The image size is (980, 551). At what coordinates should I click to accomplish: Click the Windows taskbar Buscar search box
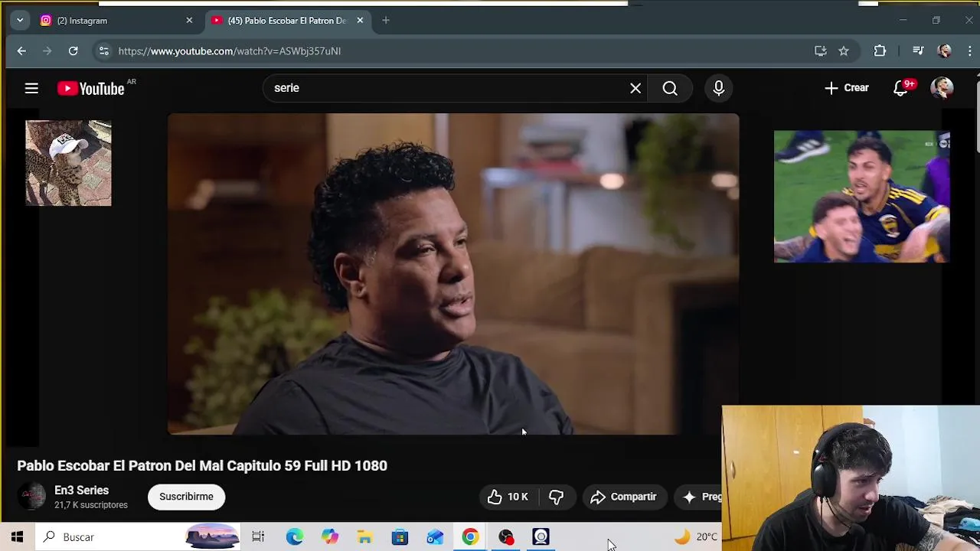[138, 537]
